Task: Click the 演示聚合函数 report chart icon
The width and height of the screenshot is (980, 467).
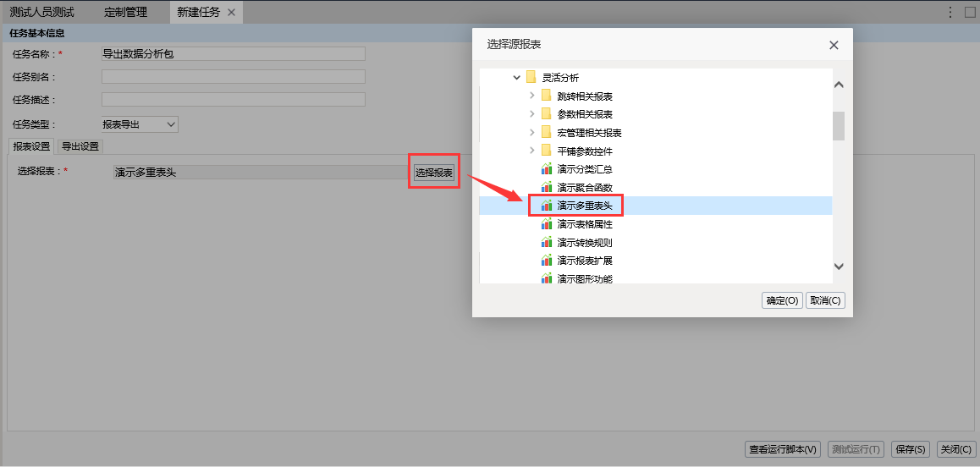Action: pyautogui.click(x=546, y=187)
